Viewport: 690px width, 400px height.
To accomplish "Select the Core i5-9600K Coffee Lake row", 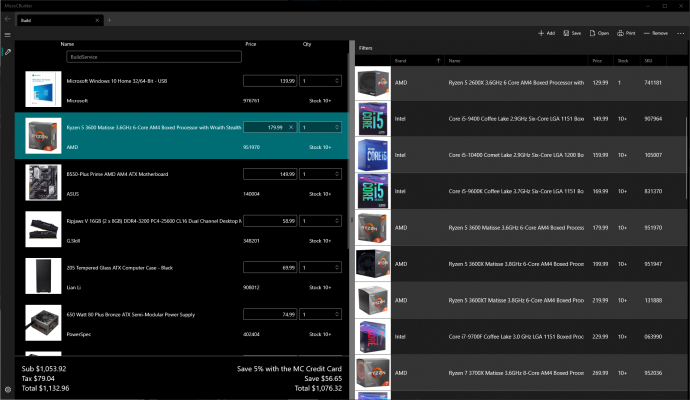I will coord(521,191).
